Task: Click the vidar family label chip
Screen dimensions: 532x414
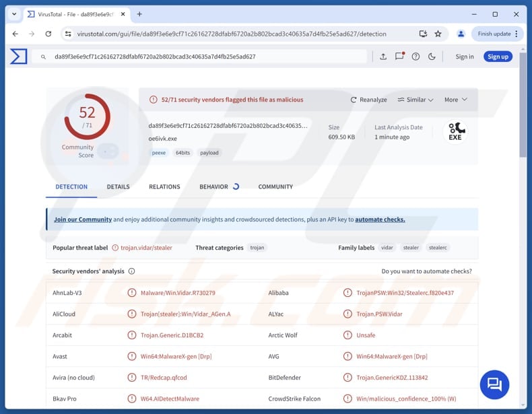Action: [x=387, y=248]
